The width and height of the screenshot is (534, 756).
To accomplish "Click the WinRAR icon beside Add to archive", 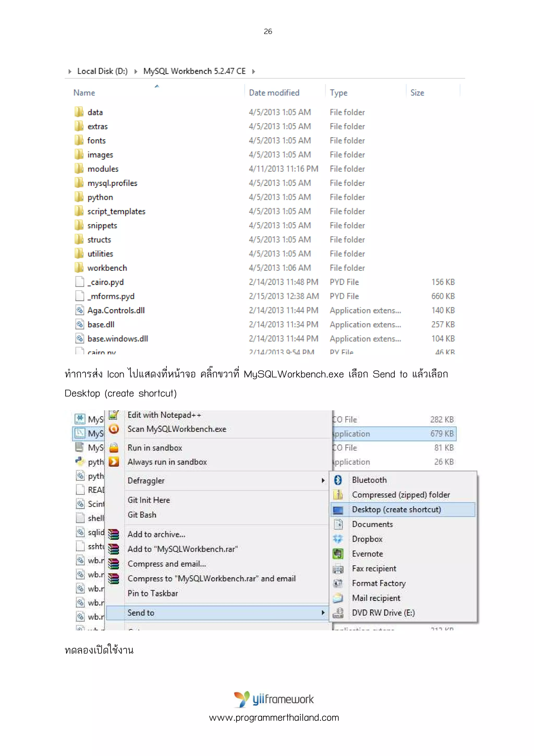I will coord(114,534).
